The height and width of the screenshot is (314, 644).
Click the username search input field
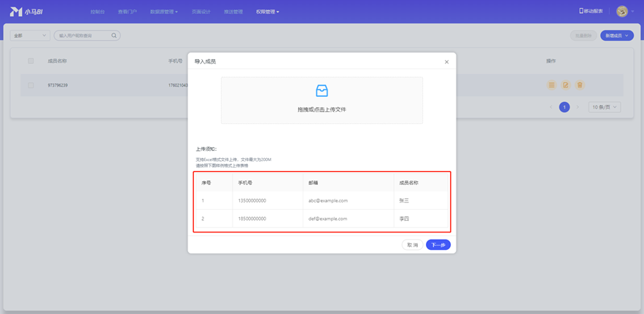[82, 36]
